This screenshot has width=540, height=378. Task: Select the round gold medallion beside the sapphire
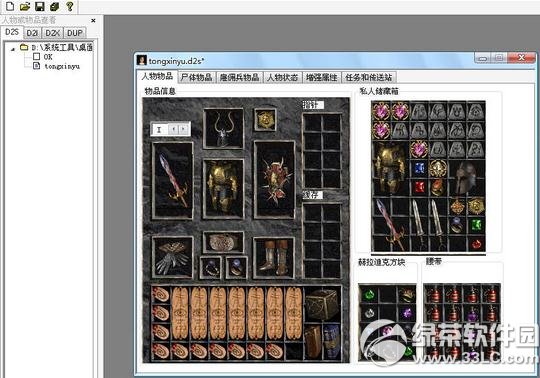tap(438, 168)
